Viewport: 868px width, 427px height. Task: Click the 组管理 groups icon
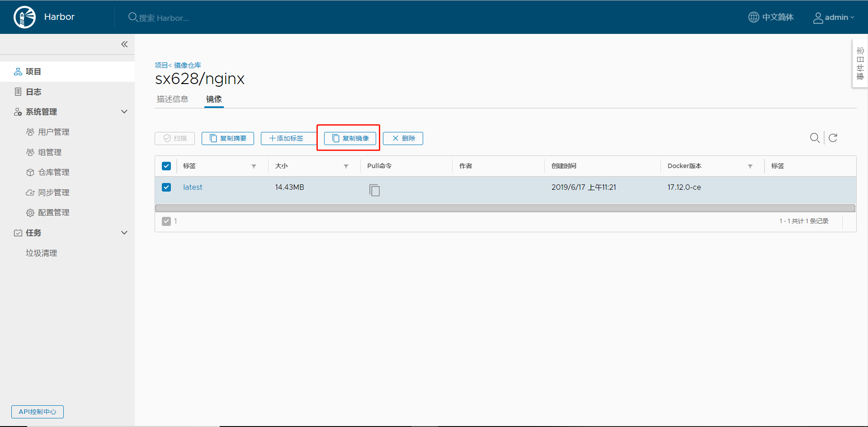point(30,152)
